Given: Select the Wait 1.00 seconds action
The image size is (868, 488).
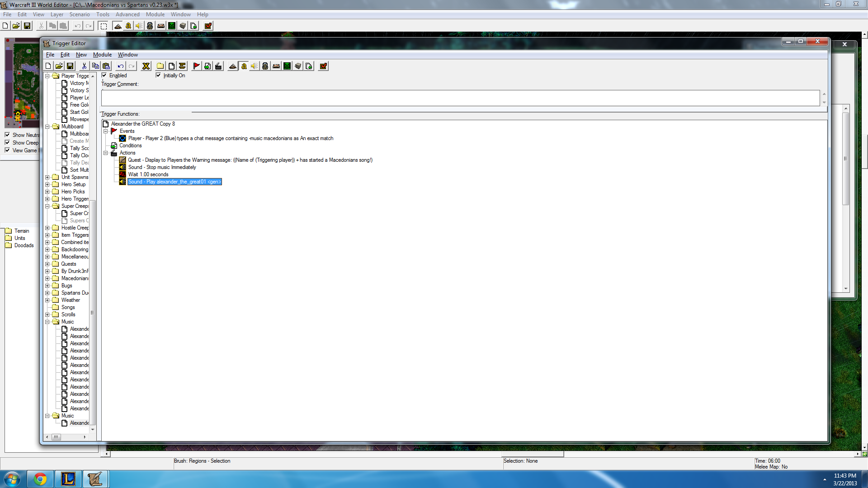Looking at the screenshot, I should pos(148,174).
